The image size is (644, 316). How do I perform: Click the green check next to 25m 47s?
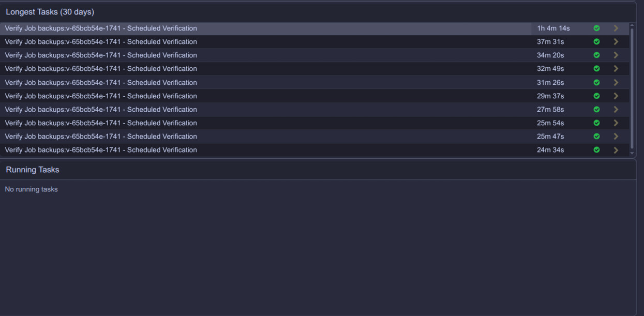coord(596,137)
